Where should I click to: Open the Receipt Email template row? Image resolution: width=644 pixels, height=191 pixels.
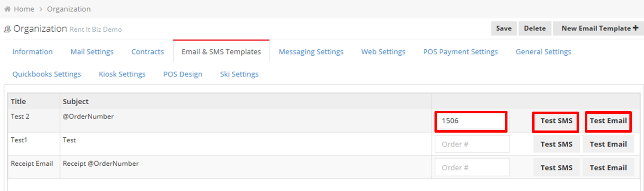220,167
